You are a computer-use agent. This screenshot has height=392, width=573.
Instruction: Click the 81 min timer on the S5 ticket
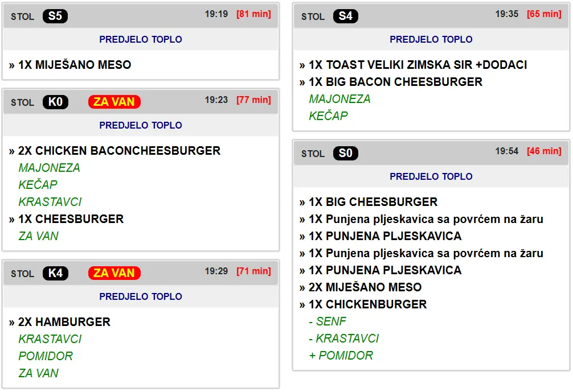coord(253,14)
